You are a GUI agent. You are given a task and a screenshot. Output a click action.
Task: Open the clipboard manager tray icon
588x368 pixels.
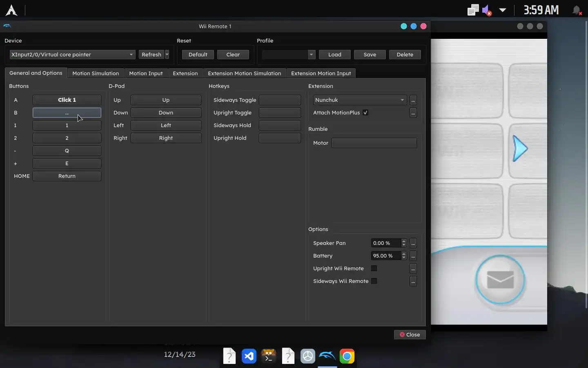[x=473, y=10]
